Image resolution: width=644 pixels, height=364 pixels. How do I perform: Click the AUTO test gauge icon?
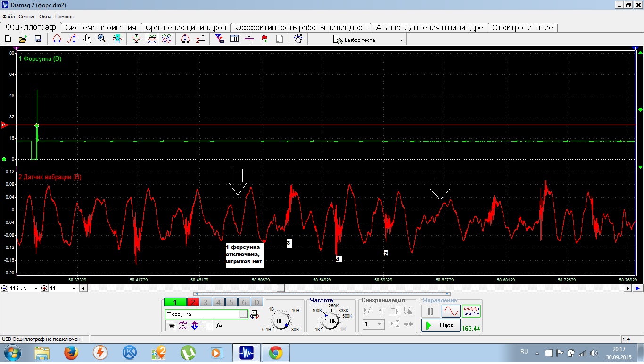click(x=298, y=39)
